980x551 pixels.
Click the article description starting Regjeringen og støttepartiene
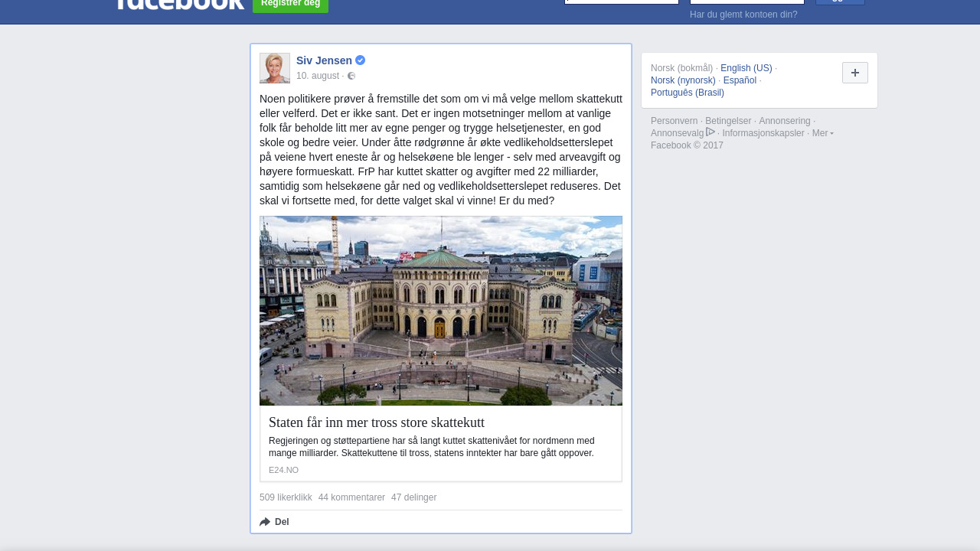(x=432, y=447)
